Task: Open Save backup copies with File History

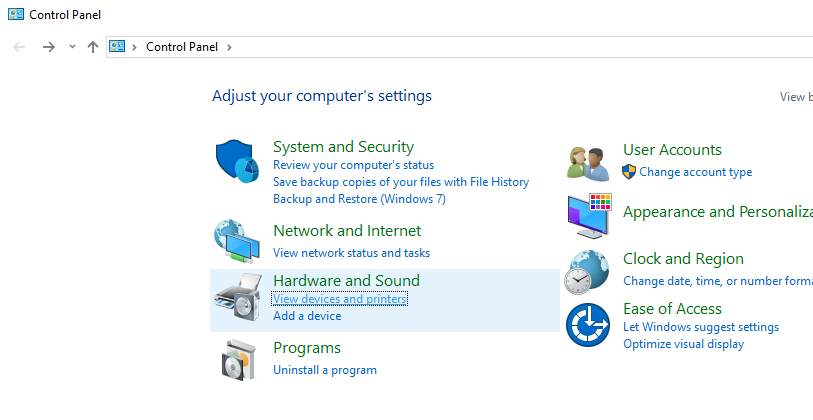Action: click(x=401, y=182)
